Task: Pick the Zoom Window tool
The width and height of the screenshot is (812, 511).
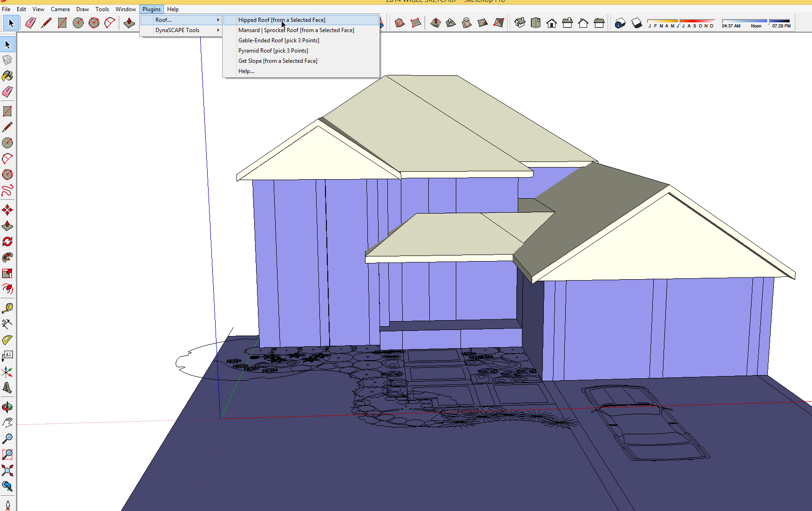Action: (x=7, y=455)
